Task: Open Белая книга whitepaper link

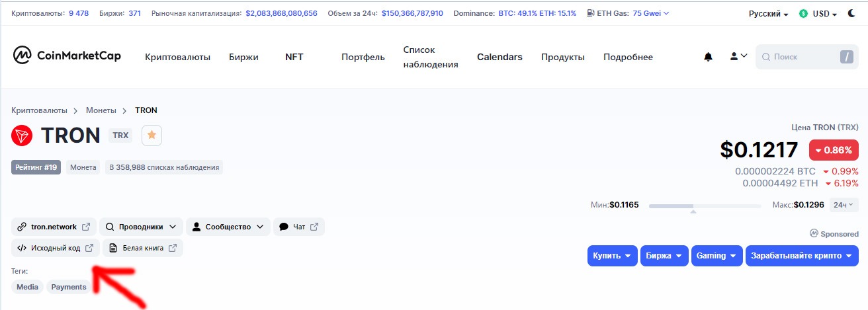Action: click(x=143, y=248)
